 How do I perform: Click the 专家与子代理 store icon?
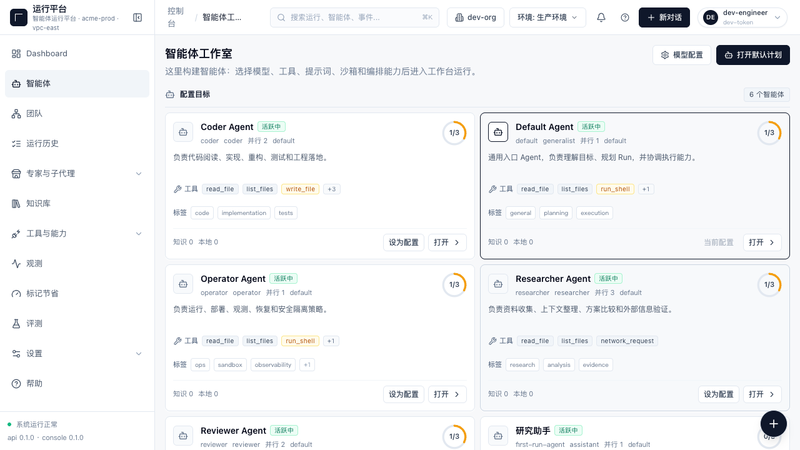[x=16, y=173]
